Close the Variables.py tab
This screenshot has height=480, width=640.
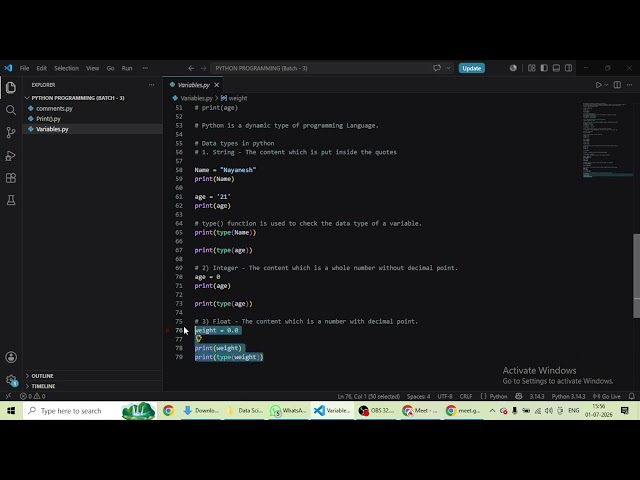pos(217,85)
